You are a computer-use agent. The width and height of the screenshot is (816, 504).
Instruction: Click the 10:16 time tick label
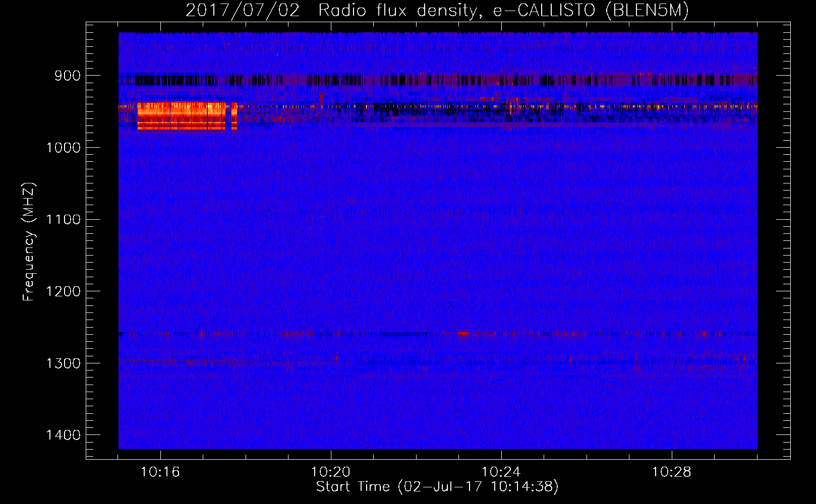(x=160, y=472)
